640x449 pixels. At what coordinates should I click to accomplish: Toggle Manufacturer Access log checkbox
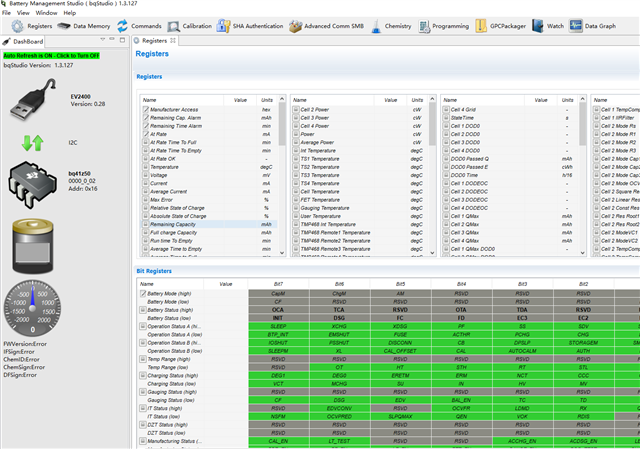[x=146, y=109]
